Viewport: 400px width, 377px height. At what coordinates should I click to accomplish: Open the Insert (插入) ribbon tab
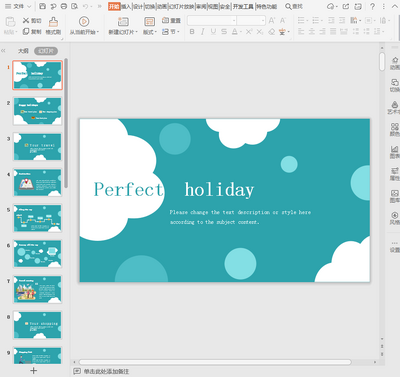coord(126,6)
